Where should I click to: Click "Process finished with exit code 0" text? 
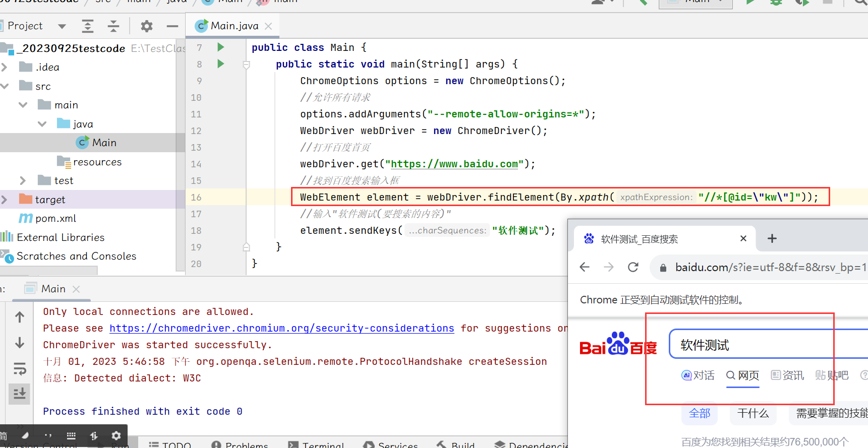[143, 411]
